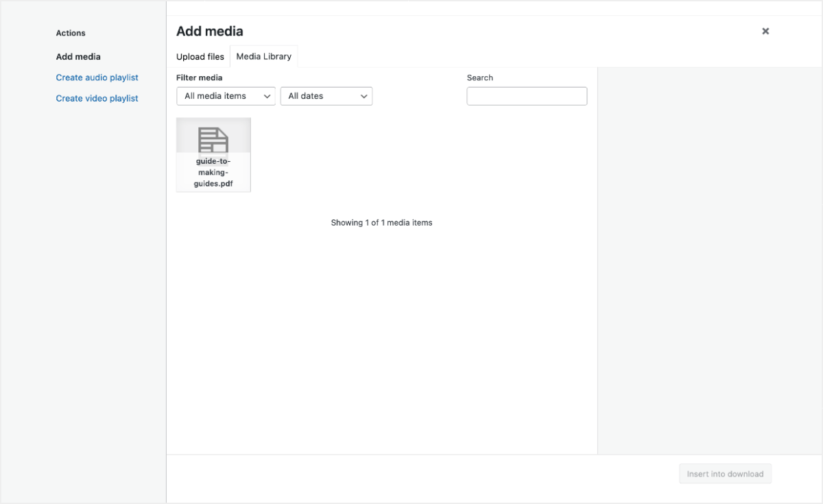Select Add media in the Actions sidebar
Viewport: 823px width, 504px height.
coord(78,56)
